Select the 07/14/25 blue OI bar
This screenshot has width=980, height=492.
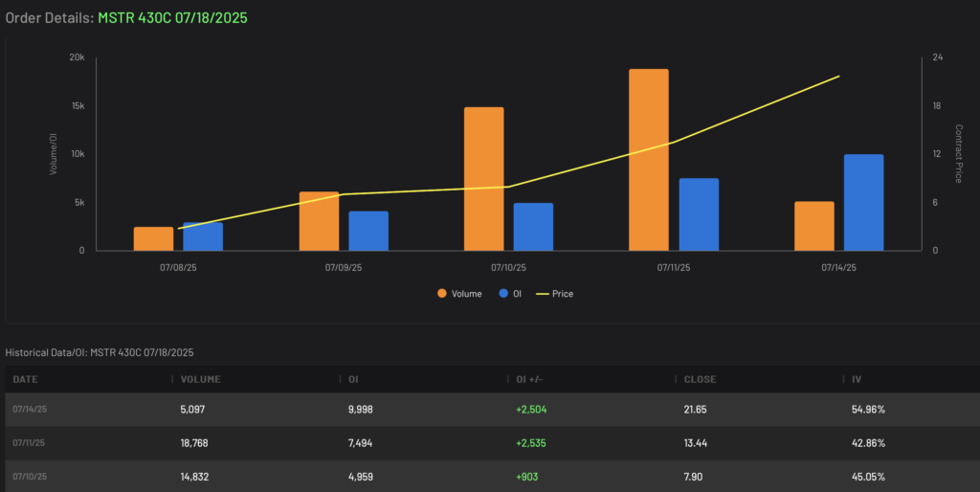click(864, 203)
